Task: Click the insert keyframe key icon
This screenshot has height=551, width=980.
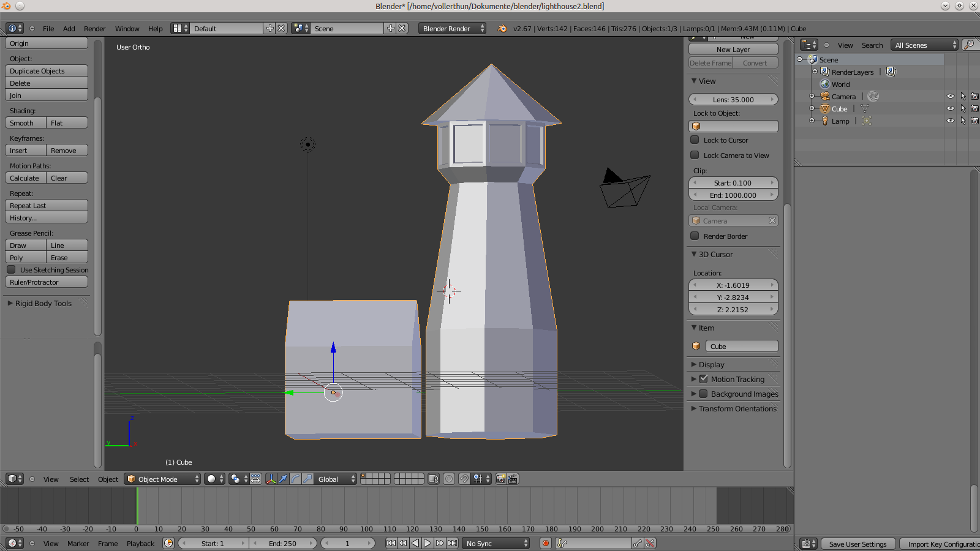Action: pyautogui.click(x=638, y=543)
